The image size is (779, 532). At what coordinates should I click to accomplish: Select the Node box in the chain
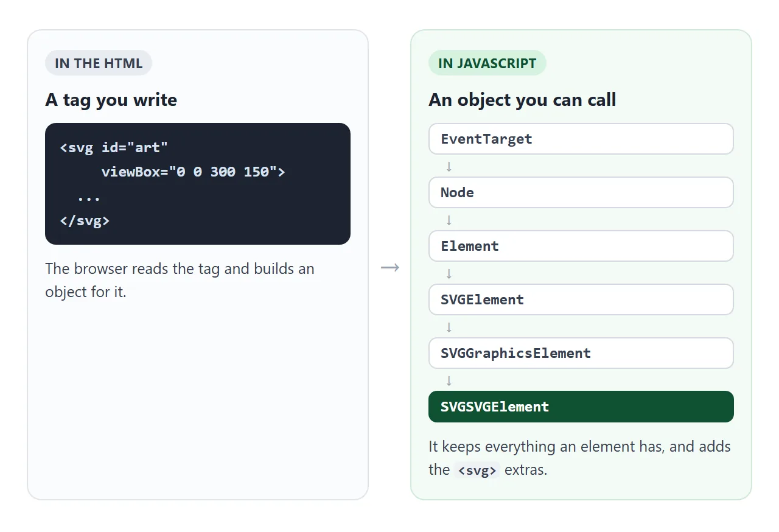pyautogui.click(x=581, y=192)
